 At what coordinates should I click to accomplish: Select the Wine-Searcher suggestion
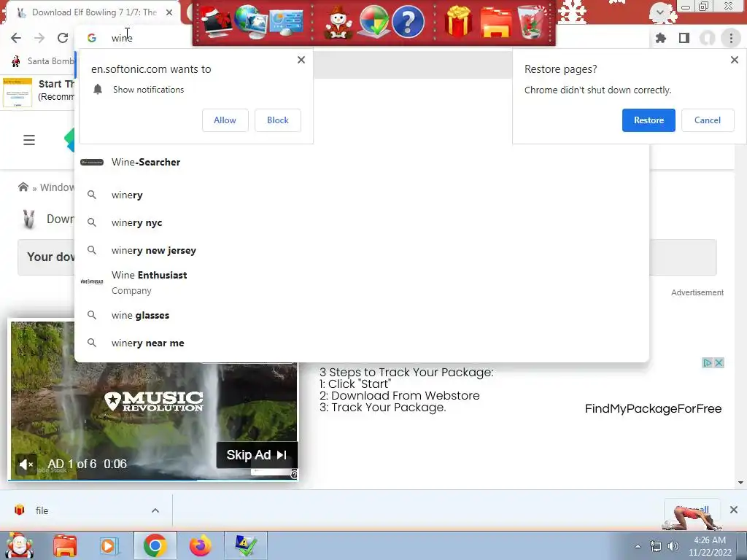tap(362, 162)
